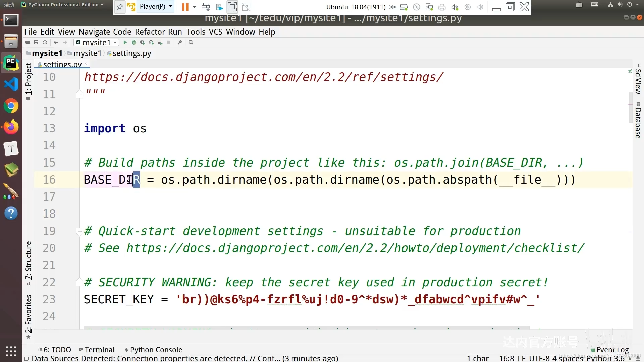This screenshot has height=362, width=644.
Task: Collapse the comment fold marker at line 19
Action: click(x=79, y=231)
